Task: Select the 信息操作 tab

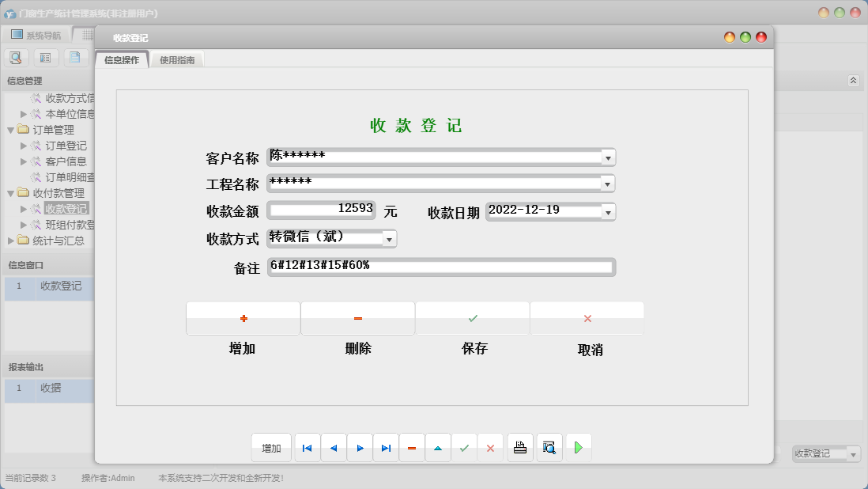Action: (x=122, y=60)
